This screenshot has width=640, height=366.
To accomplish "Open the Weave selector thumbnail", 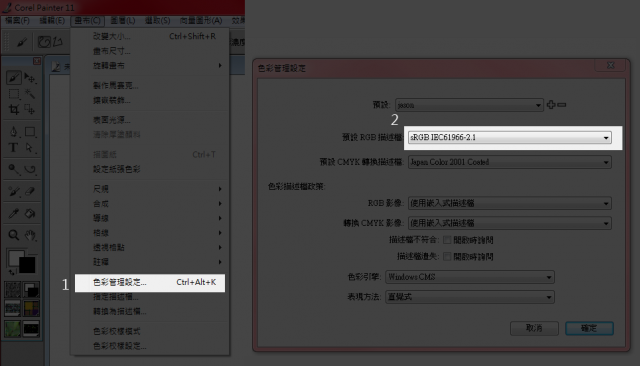I will [x=31, y=308].
